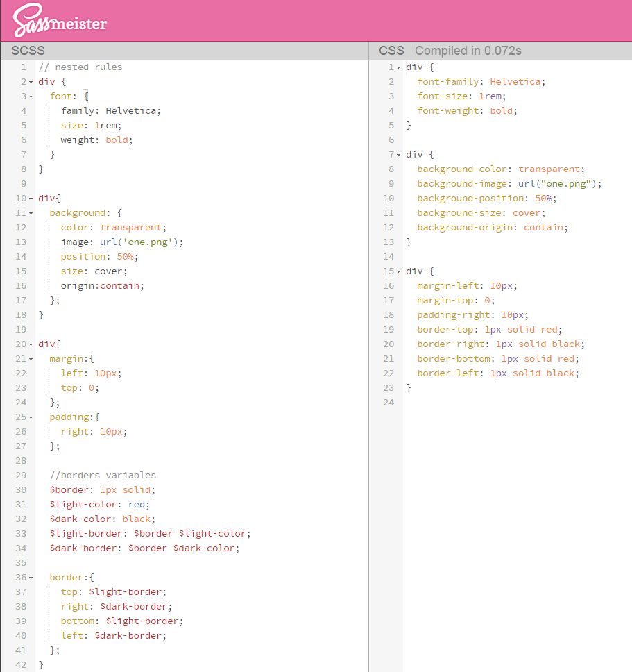
Task: Fold the div block at SCSS line 20
Action: (x=31, y=344)
